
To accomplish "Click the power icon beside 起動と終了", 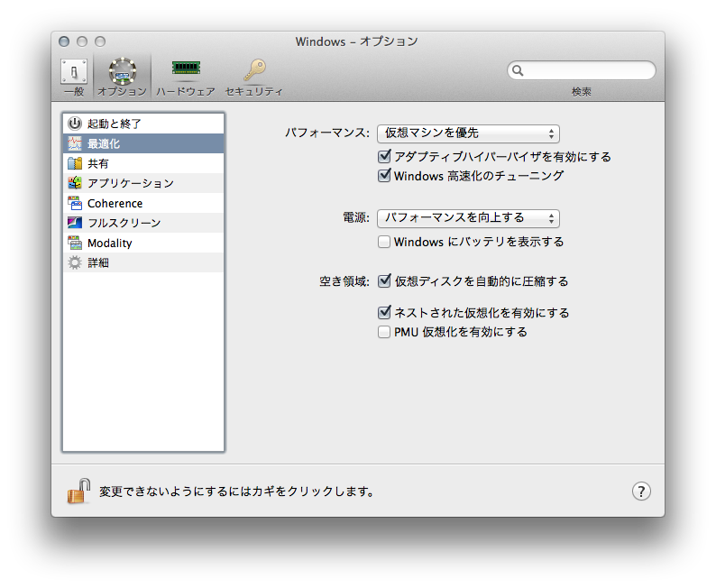I will click(75, 124).
